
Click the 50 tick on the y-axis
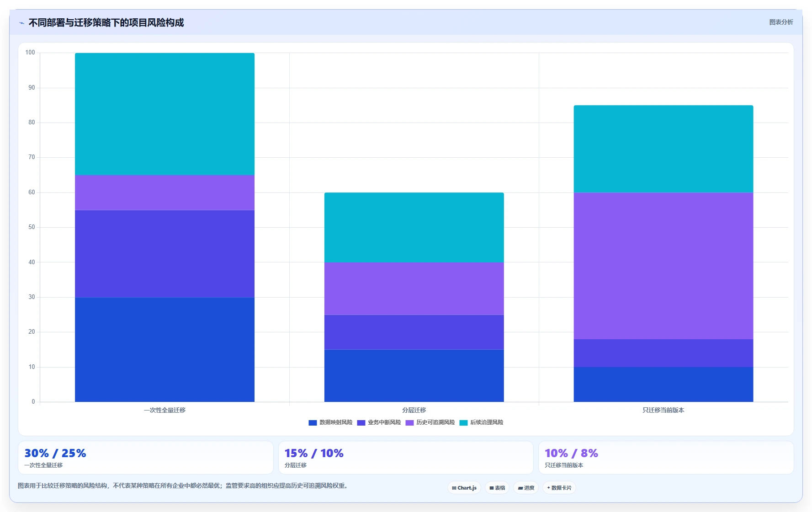(x=32, y=227)
